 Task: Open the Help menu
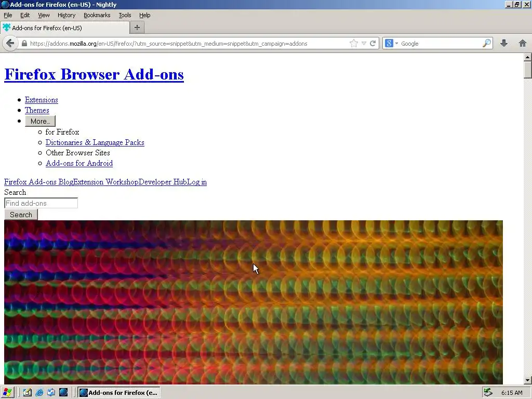point(144,15)
